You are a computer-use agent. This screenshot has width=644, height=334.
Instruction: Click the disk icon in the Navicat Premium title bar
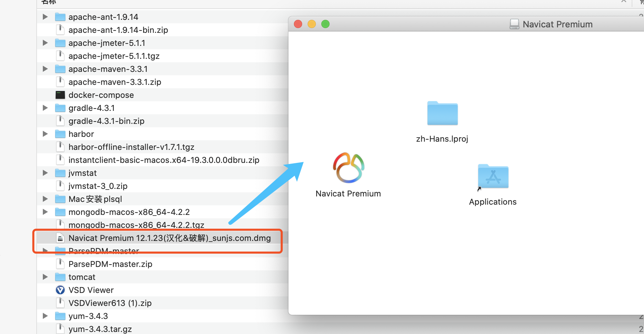(514, 24)
